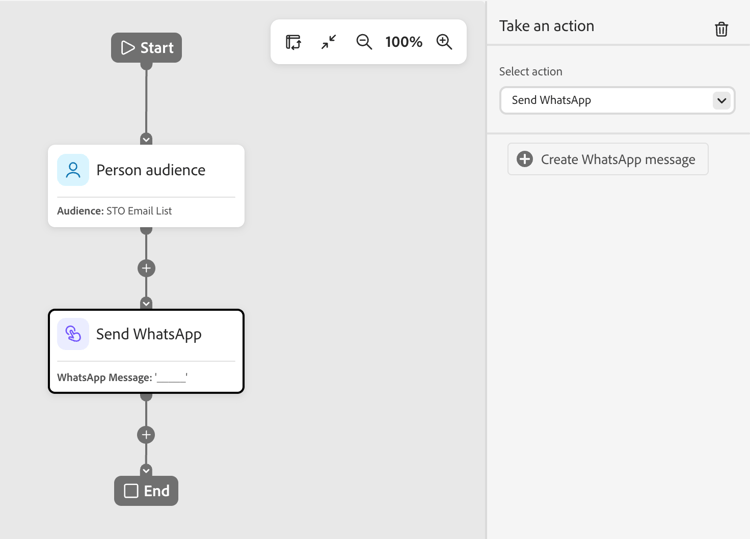Click the chevron connector above End node
750x539 pixels.
[x=146, y=471]
